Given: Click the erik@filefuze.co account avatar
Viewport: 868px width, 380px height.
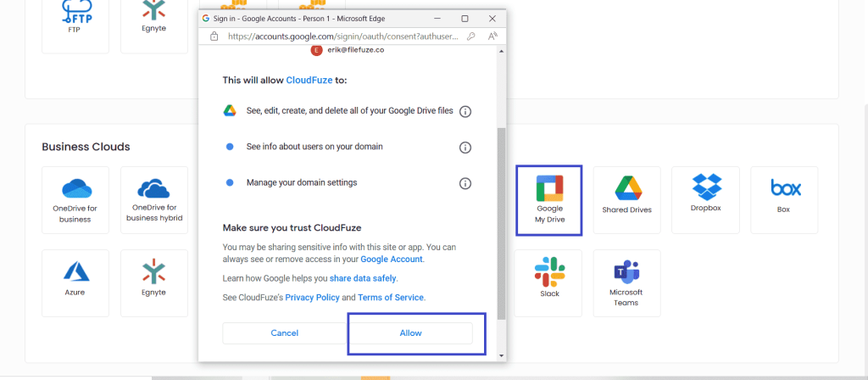Looking at the screenshot, I should [x=316, y=50].
